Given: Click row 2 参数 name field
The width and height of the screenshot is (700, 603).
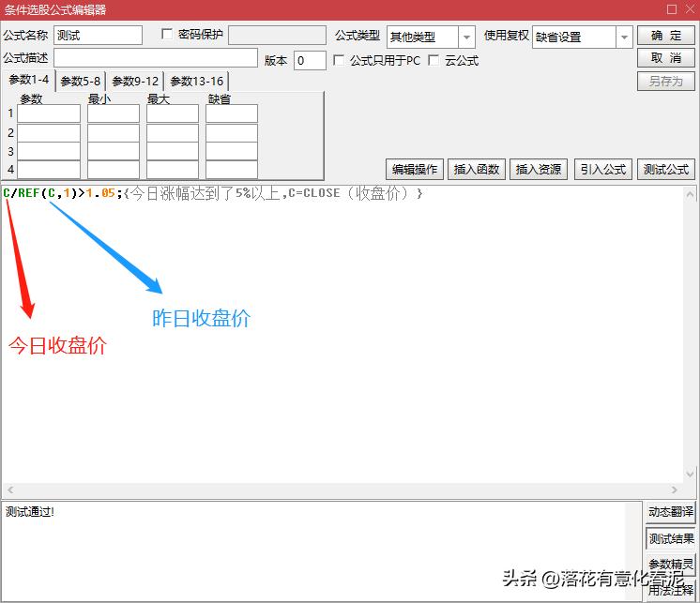Looking at the screenshot, I should (49, 133).
